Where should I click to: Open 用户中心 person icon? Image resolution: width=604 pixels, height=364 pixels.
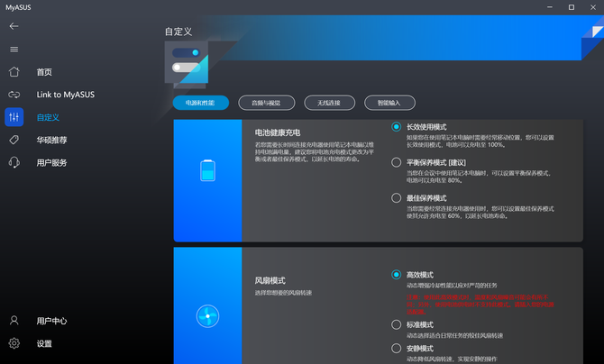coord(14,321)
